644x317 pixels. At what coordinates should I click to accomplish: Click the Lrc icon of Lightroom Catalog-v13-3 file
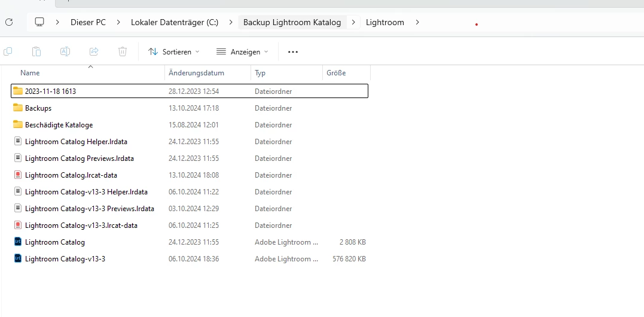pyautogui.click(x=18, y=259)
